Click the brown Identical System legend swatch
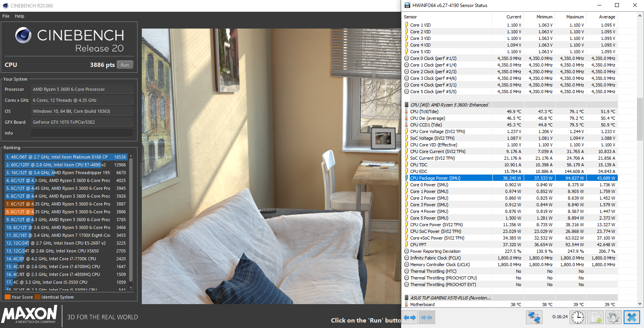 (37, 297)
